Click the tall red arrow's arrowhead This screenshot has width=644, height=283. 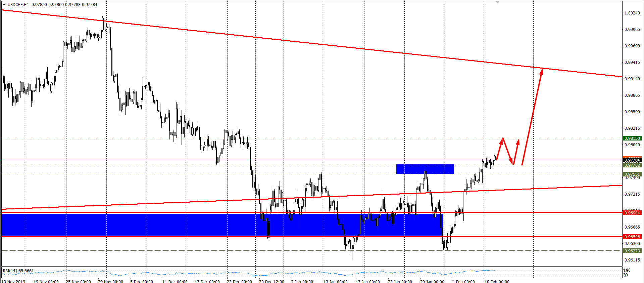(541, 71)
